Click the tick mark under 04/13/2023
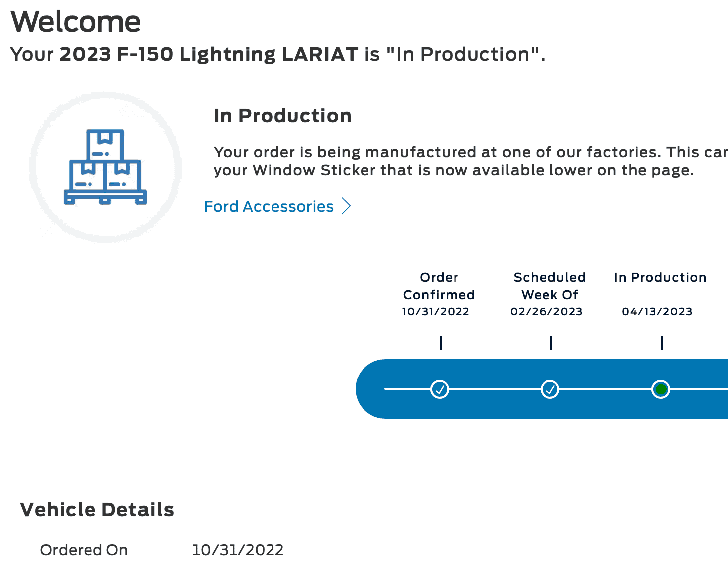This screenshot has width=728, height=565. (x=662, y=343)
